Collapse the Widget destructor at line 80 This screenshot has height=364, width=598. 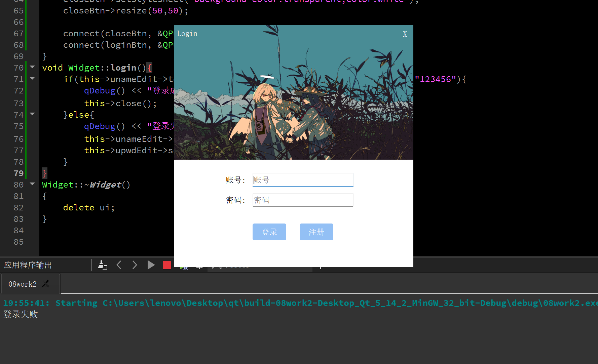(32, 184)
